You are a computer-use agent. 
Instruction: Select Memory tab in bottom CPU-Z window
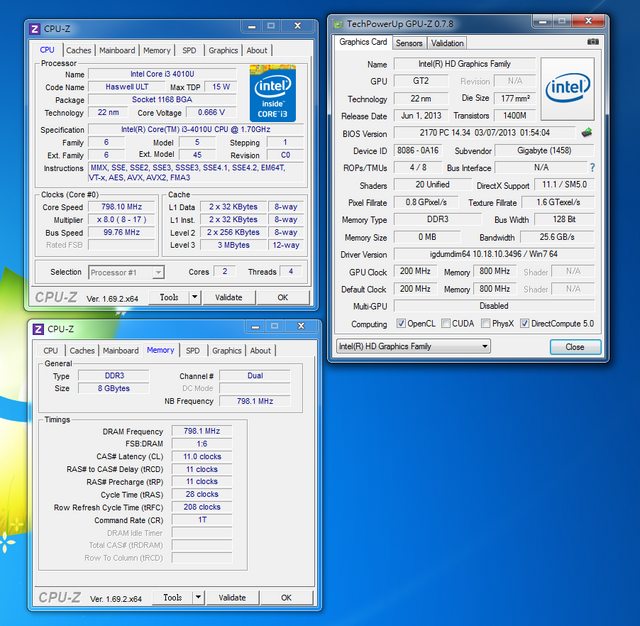point(160,350)
